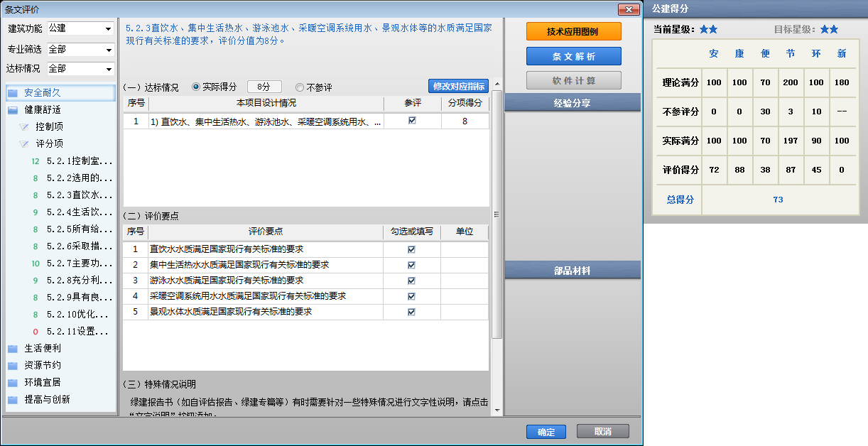Click the 修改对应指标 button
868x446 pixels.
(459, 86)
